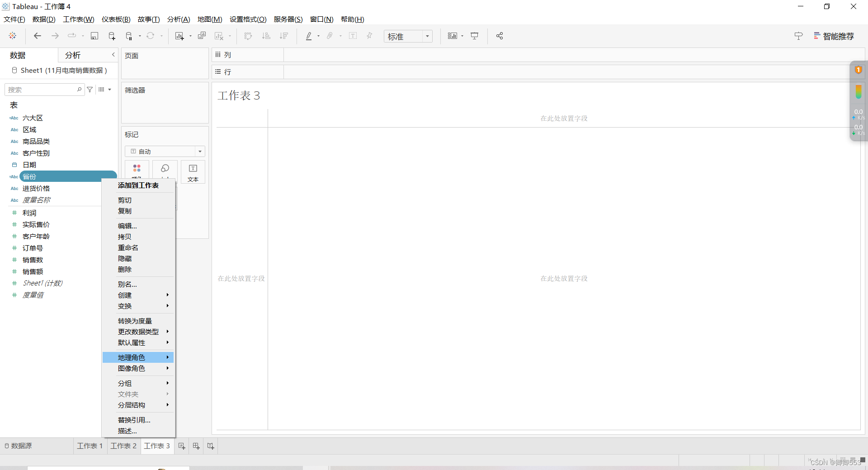Viewport: 868px width, 470px height.
Task: Click the share workbook icon
Action: (x=500, y=36)
